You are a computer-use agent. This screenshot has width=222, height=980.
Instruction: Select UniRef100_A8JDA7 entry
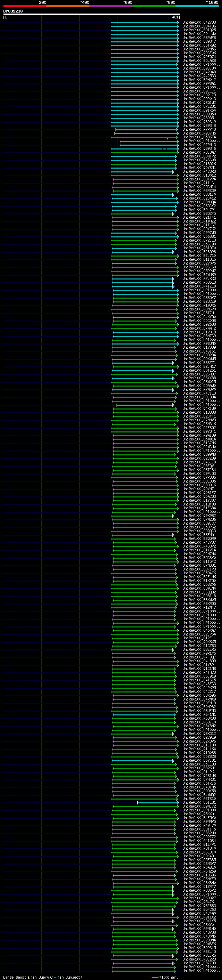(x=199, y=153)
